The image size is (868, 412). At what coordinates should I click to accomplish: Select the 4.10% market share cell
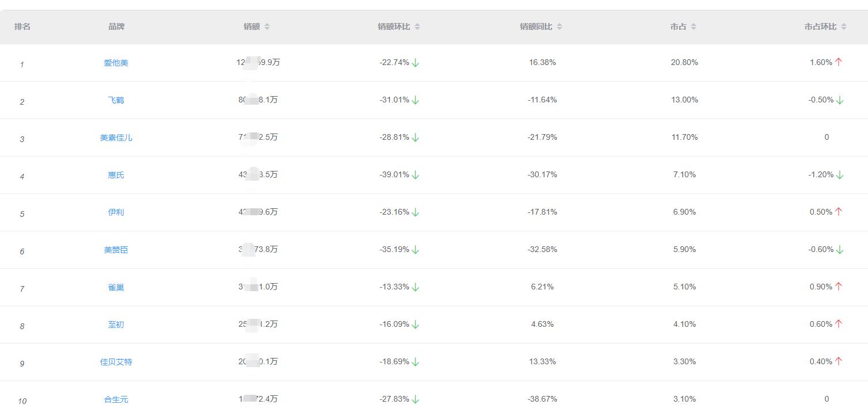(x=684, y=324)
